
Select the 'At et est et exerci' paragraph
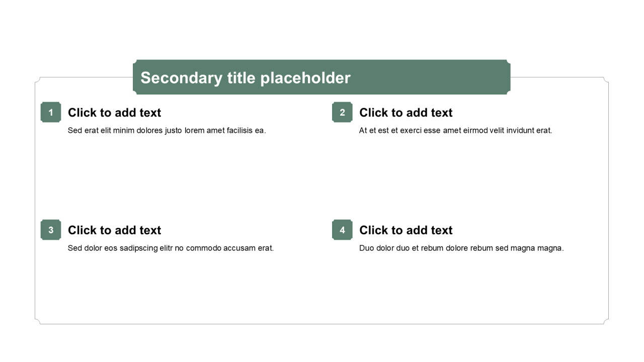455,131
